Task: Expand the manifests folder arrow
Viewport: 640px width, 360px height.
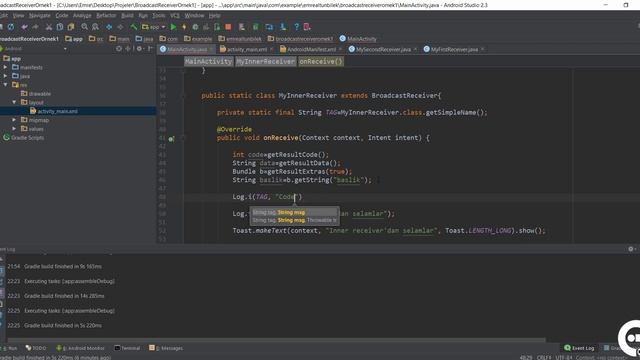Action: [5, 67]
